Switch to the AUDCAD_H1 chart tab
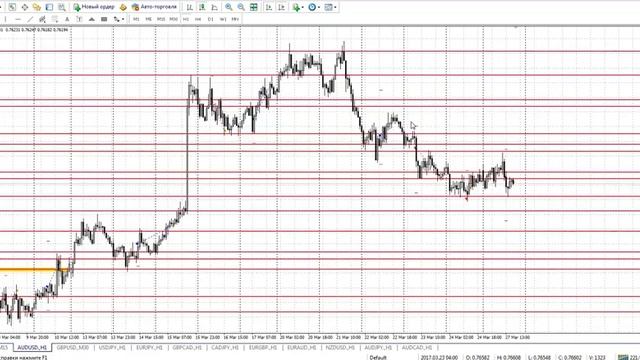 [417, 347]
